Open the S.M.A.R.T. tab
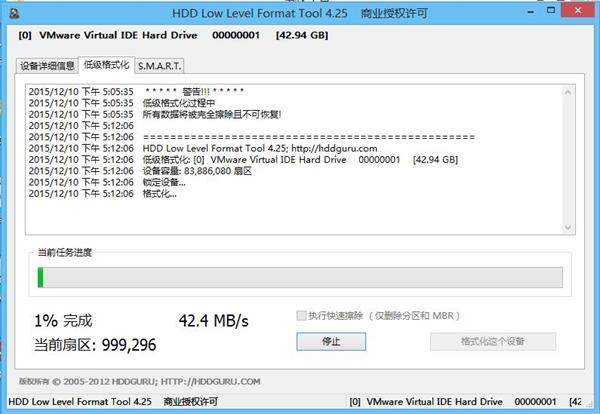Image resolution: width=600 pixels, height=414 pixels. [x=160, y=66]
